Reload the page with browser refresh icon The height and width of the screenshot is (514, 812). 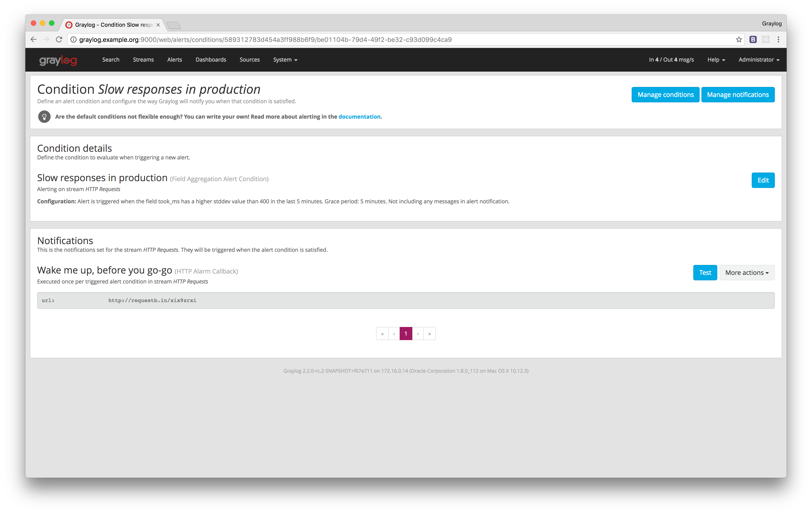click(x=59, y=39)
